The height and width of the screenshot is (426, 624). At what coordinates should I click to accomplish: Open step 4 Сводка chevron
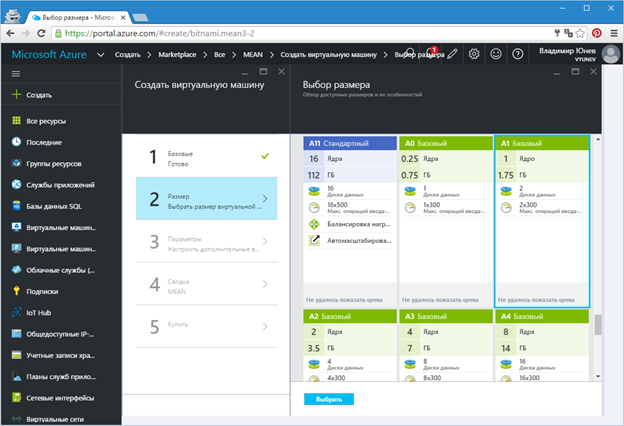click(265, 284)
